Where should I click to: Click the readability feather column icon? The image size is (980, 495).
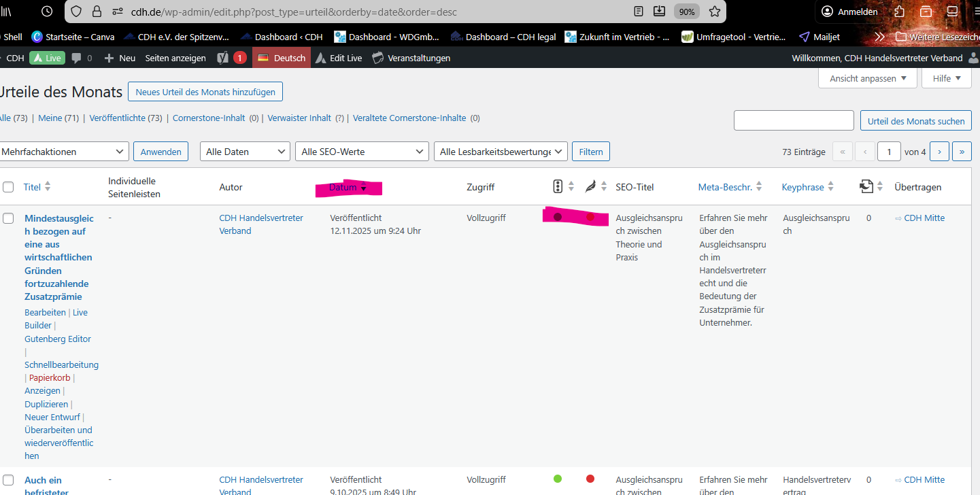tap(590, 186)
